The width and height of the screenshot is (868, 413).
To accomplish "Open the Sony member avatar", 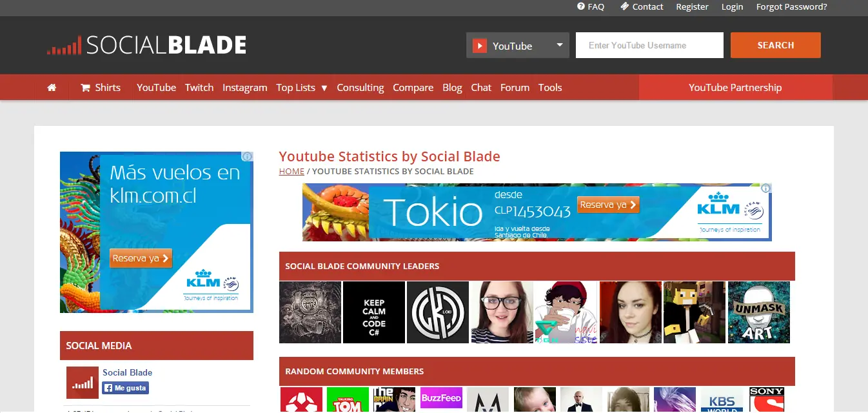I will tap(767, 399).
